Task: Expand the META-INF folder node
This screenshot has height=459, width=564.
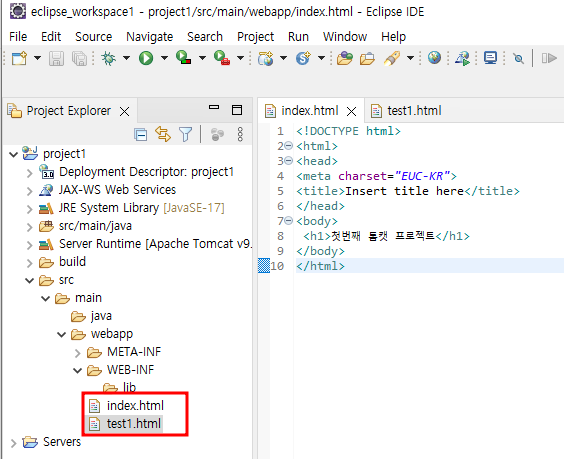Action: (77, 353)
